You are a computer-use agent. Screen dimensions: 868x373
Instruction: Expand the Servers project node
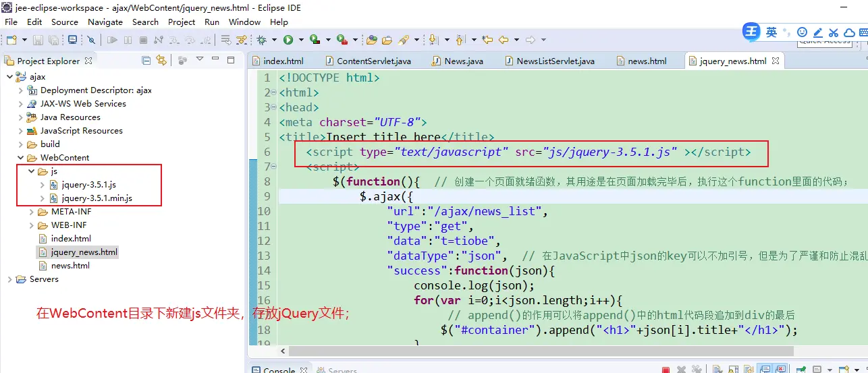tap(9, 279)
